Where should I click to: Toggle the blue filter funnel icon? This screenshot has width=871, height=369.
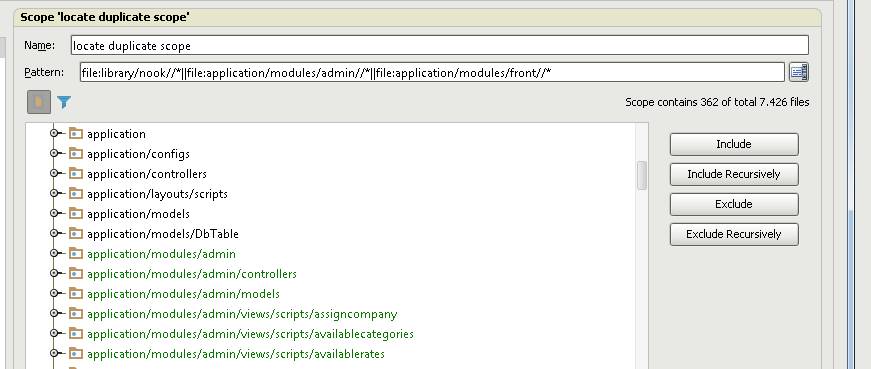(64, 102)
